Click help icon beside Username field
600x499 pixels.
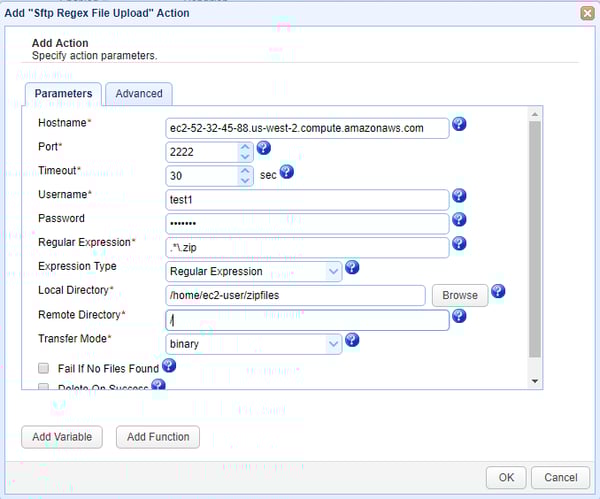459,196
